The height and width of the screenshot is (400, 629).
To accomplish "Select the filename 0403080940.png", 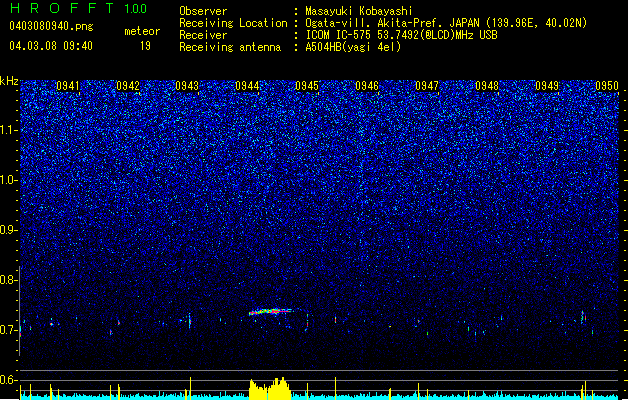I will [51, 26].
